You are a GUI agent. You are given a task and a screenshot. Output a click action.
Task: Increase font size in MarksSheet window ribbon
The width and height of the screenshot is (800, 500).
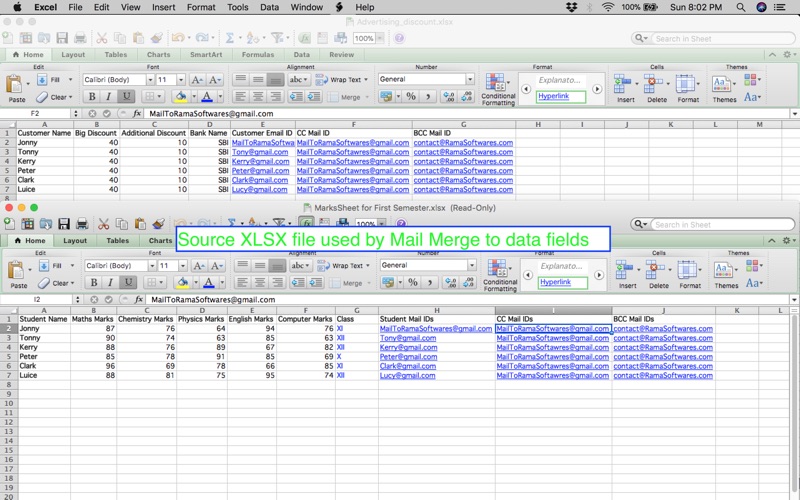(198, 266)
